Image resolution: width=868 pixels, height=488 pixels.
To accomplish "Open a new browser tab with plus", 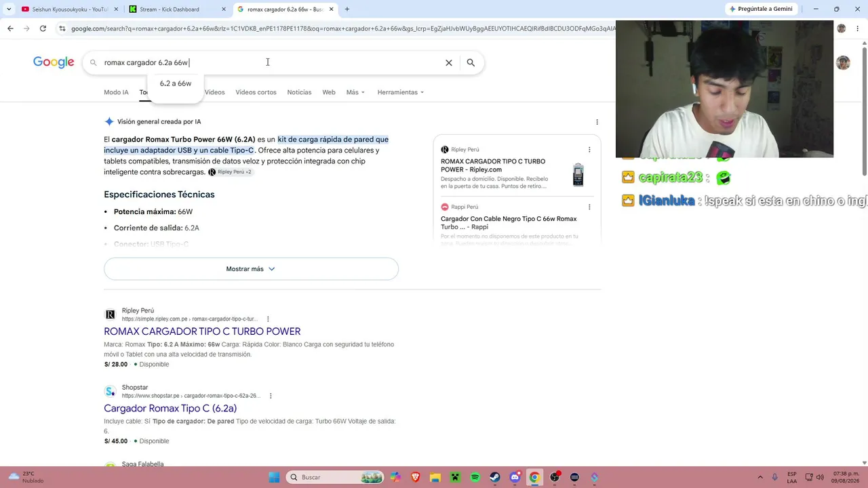I will click(x=347, y=9).
